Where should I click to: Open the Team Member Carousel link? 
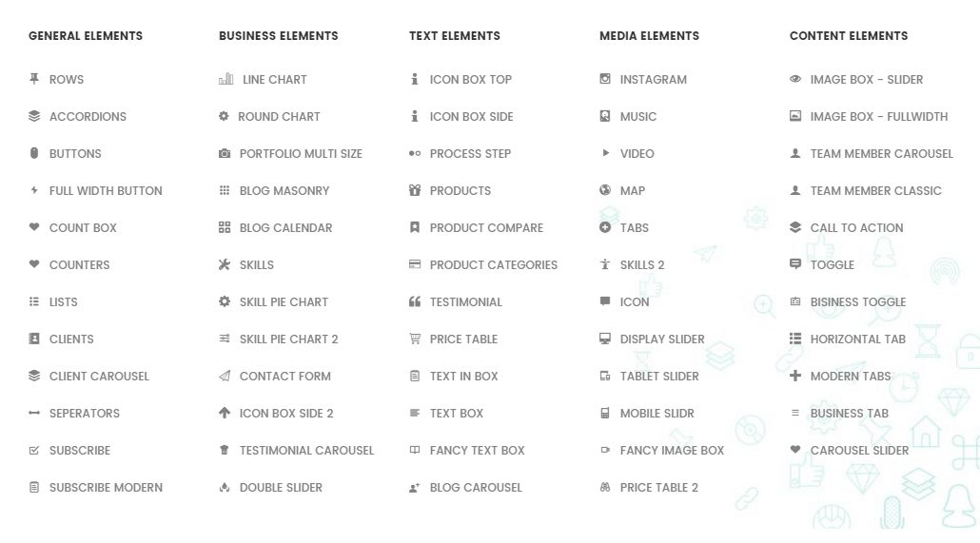coord(881,153)
